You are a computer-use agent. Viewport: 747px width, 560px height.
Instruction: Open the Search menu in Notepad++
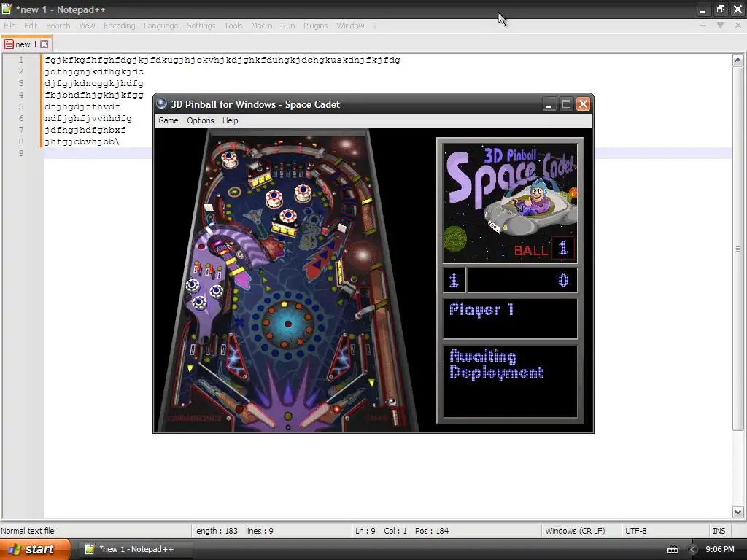(58, 26)
